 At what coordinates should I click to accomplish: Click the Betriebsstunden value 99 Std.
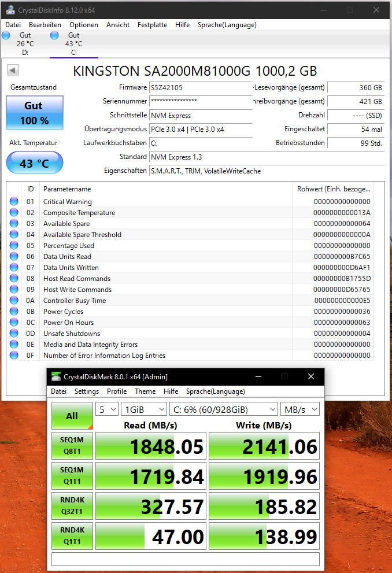(356, 143)
